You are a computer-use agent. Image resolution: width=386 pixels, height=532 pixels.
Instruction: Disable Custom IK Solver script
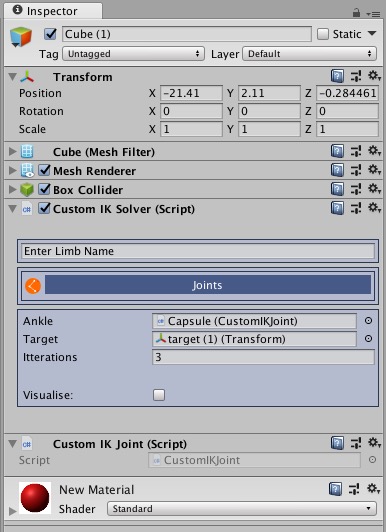[x=44, y=208]
